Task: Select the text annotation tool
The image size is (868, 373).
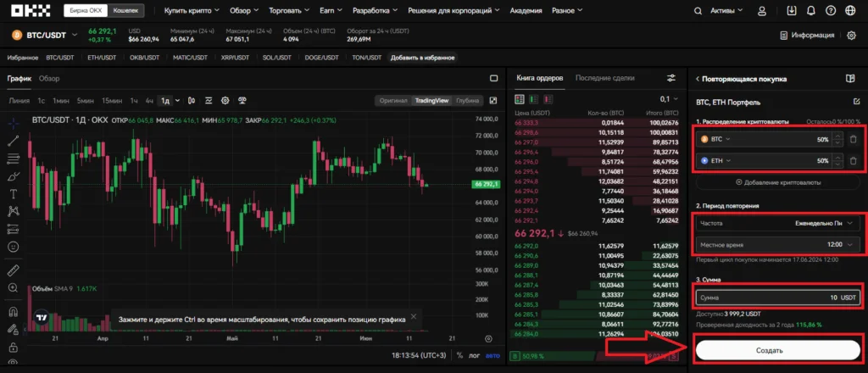Action: (14, 193)
